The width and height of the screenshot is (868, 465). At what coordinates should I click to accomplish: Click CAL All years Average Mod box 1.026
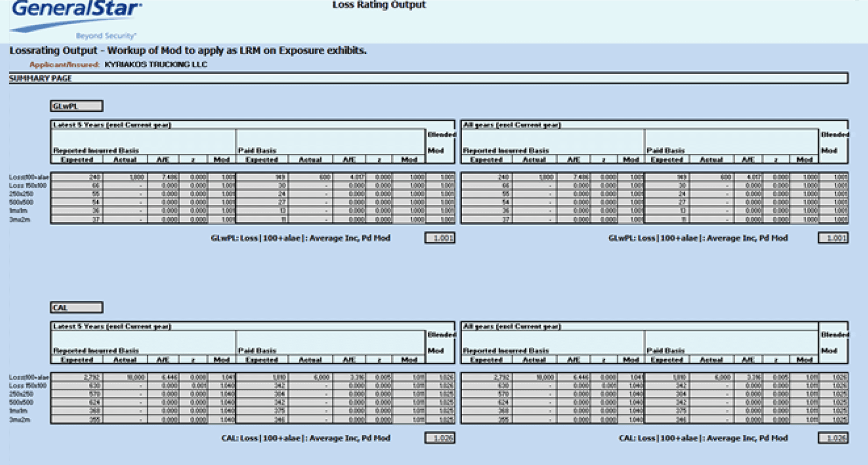pyautogui.click(x=834, y=438)
